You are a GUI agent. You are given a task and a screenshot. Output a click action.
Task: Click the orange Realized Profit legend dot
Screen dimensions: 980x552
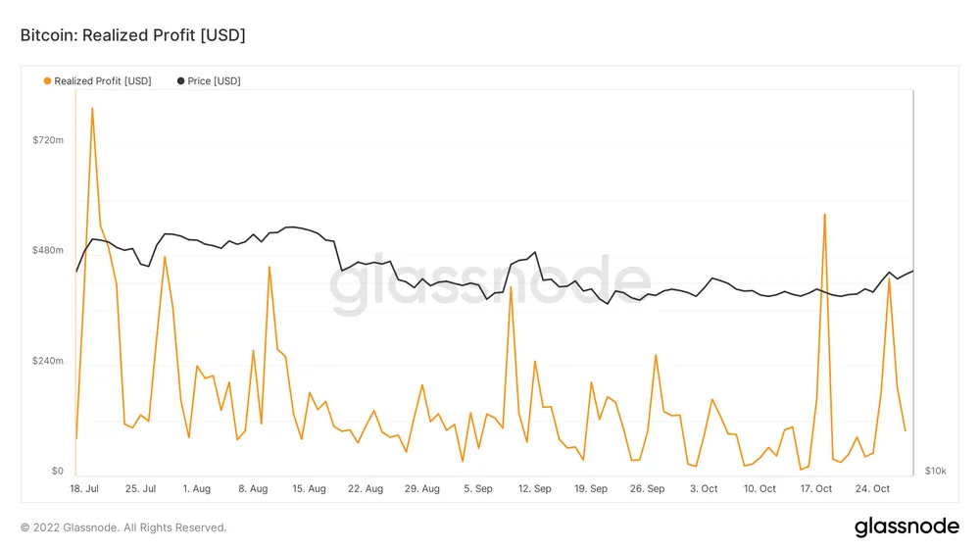click(47, 81)
